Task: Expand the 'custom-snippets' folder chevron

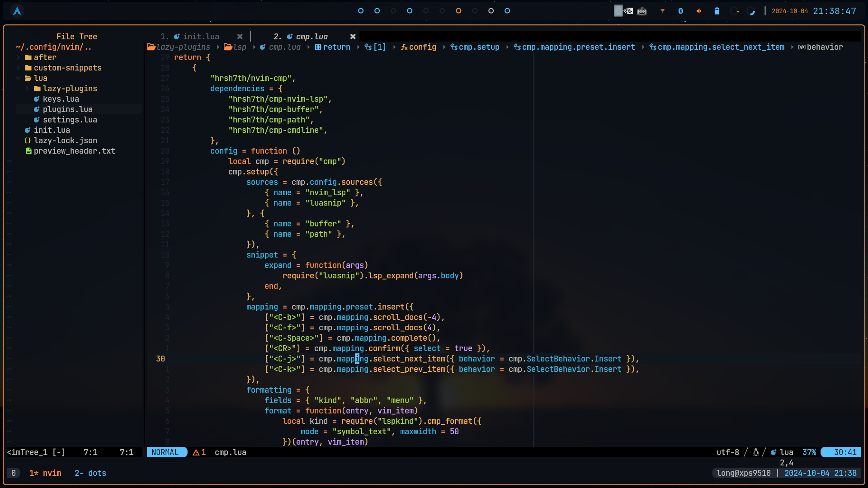Action: click(x=18, y=68)
